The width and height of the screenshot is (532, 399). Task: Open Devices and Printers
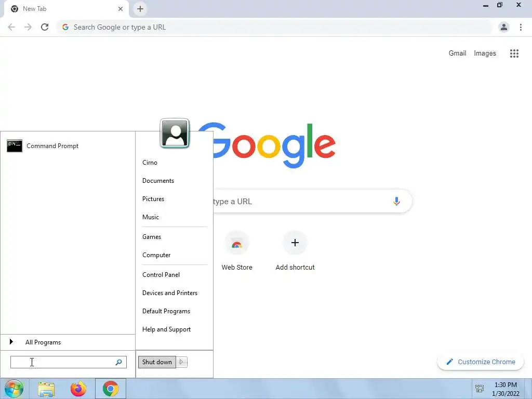[x=170, y=293]
